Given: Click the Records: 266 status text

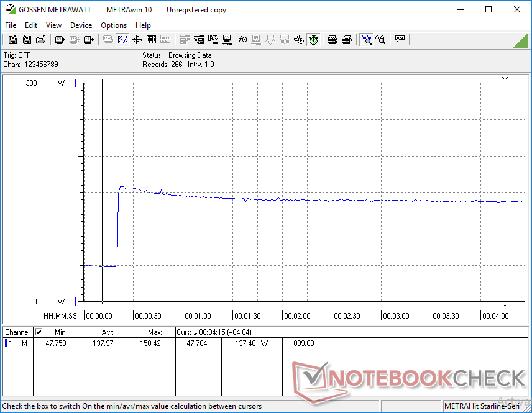Looking at the screenshot, I should (x=162, y=65).
